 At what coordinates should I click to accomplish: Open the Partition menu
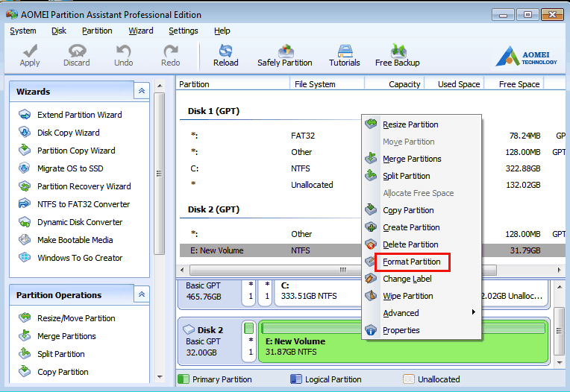97,31
